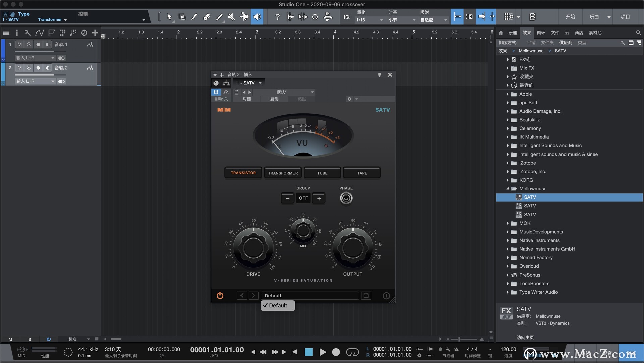Screen dimensions: 644x363
Task: Toggle the PHASE button
Action: coord(346,198)
